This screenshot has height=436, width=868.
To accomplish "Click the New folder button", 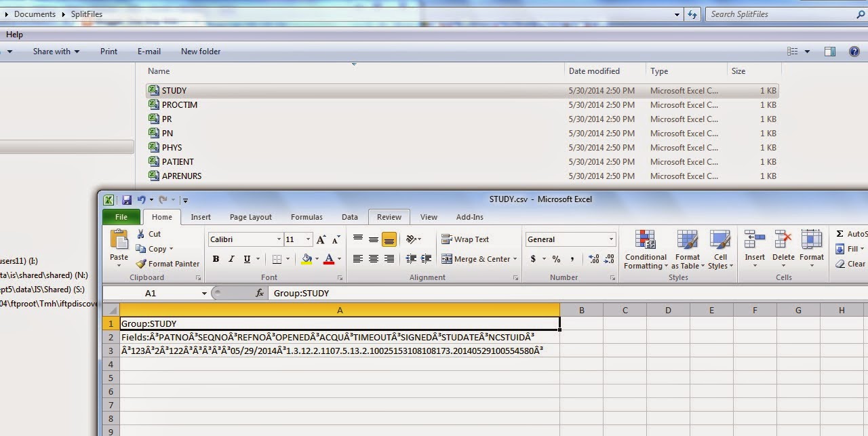I will click(200, 51).
